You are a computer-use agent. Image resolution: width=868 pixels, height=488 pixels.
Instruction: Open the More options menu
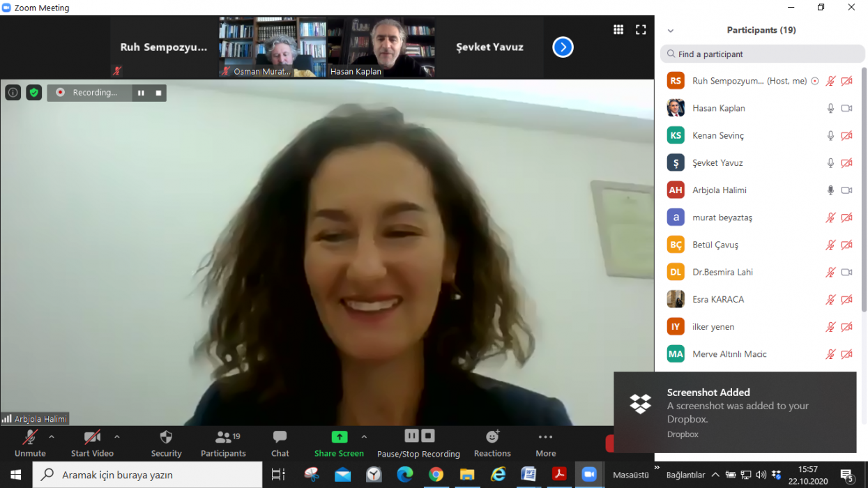[546, 443]
